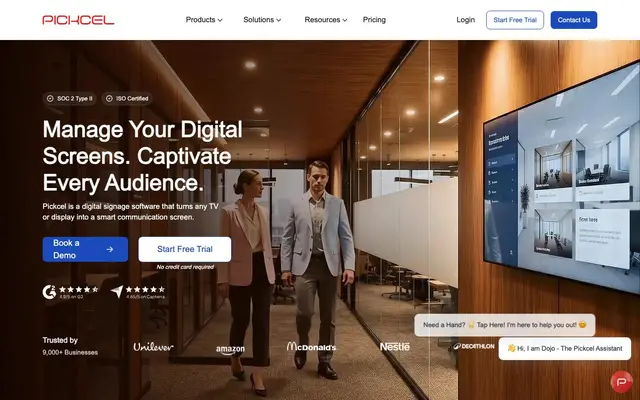Click the Decathlon logo

click(473, 346)
